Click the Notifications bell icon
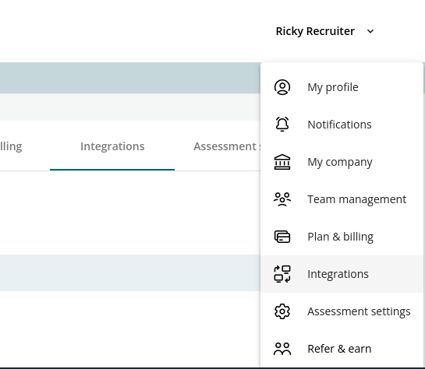425x369 pixels. click(x=282, y=124)
